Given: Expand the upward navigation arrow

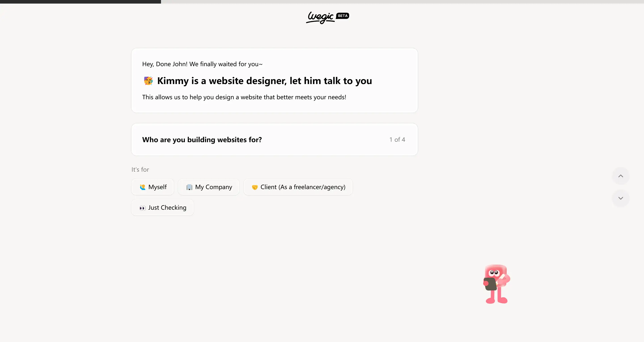Looking at the screenshot, I should (621, 176).
